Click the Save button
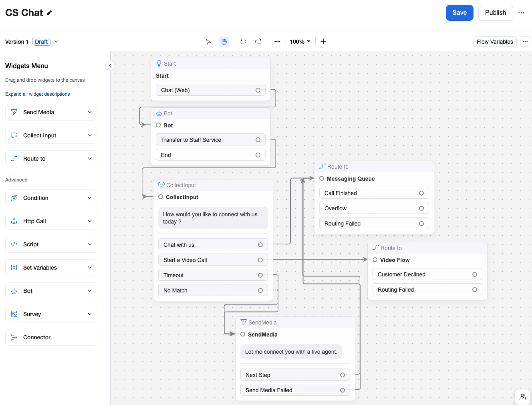 coord(459,12)
